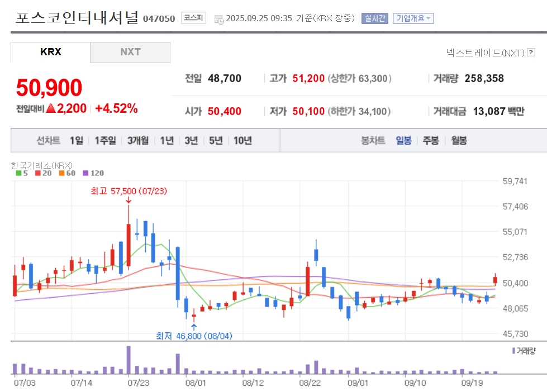Click the 넥스트레이드(NXT) link
This screenshot has height=392, width=547.
click(485, 52)
